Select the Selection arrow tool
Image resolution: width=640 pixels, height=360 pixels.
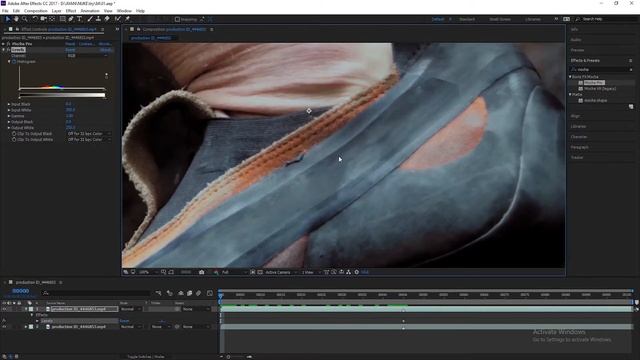click(8, 19)
